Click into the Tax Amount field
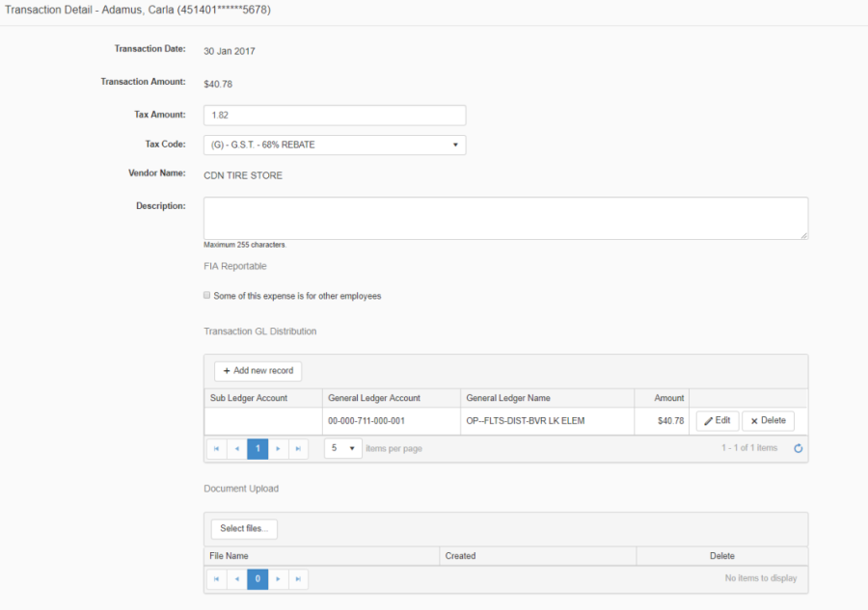The width and height of the screenshot is (868, 610). point(335,116)
